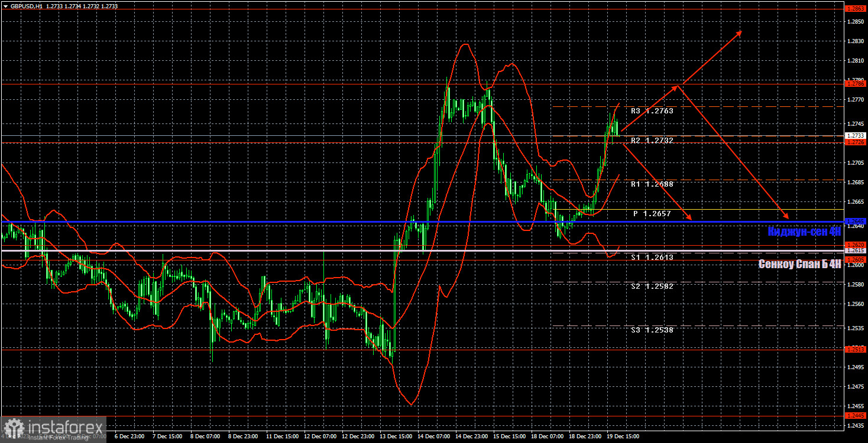
Task: Click the 14 Dec 07:00 time label
Action: coord(433,437)
